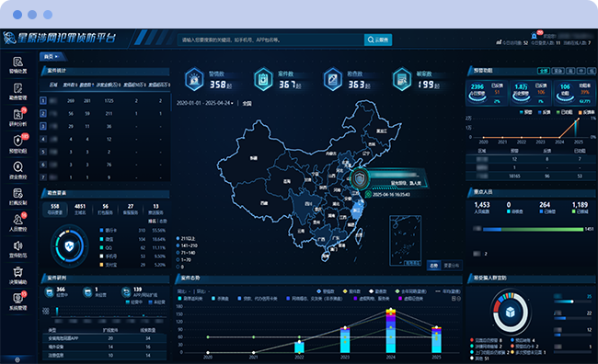This screenshot has height=364, width=598.
Task: Open the 全国 region selector
Action: pos(247,103)
